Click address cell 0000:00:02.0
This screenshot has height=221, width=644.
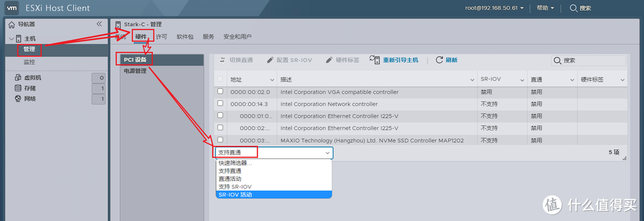(250, 92)
